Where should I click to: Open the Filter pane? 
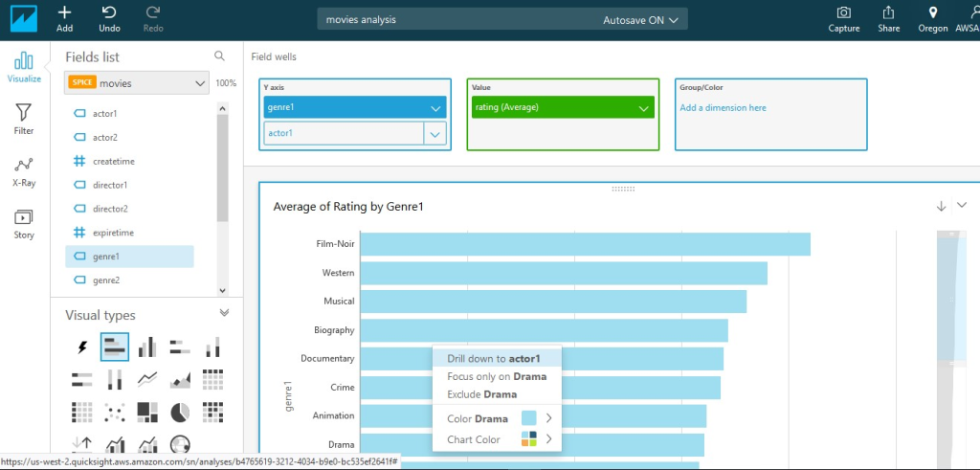click(x=24, y=120)
